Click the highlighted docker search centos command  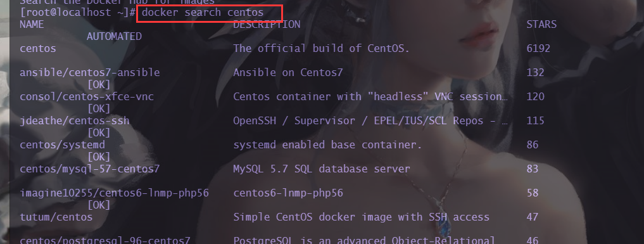203,13
